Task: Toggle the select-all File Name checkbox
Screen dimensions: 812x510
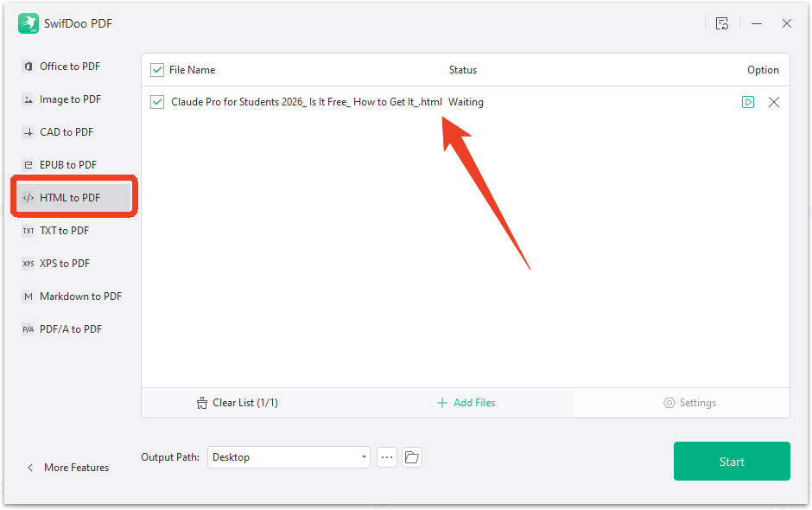Action: pos(157,70)
